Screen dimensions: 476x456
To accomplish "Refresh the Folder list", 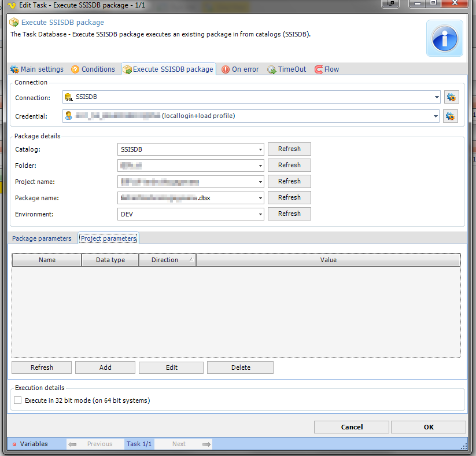I will (289, 165).
